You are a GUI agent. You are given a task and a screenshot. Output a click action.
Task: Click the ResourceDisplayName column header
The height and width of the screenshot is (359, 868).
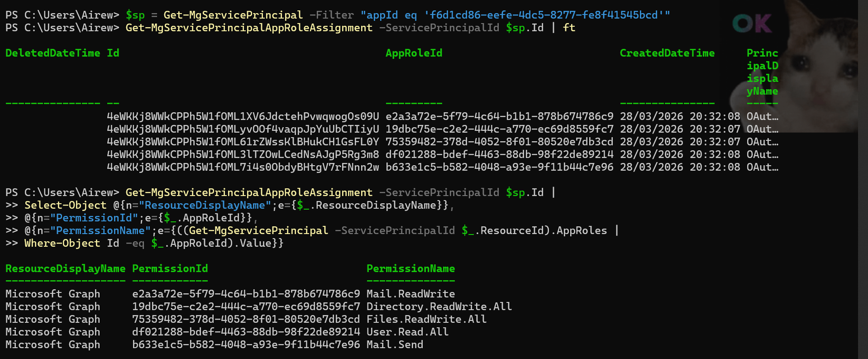[65, 268]
